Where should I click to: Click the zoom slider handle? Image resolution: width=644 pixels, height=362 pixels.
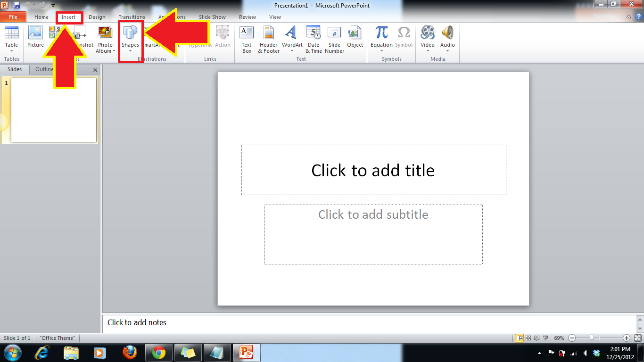click(591, 338)
